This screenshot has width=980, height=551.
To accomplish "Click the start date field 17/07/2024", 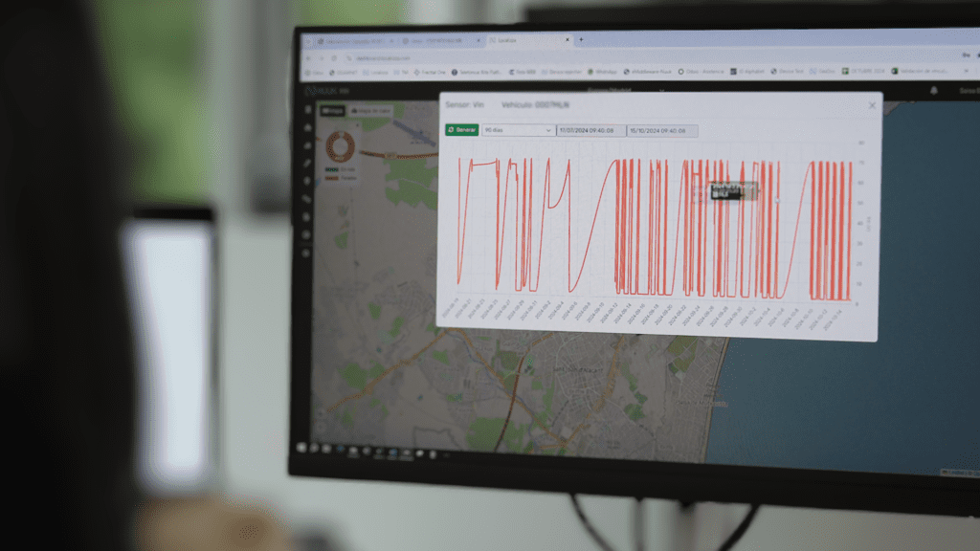I will pyautogui.click(x=590, y=130).
